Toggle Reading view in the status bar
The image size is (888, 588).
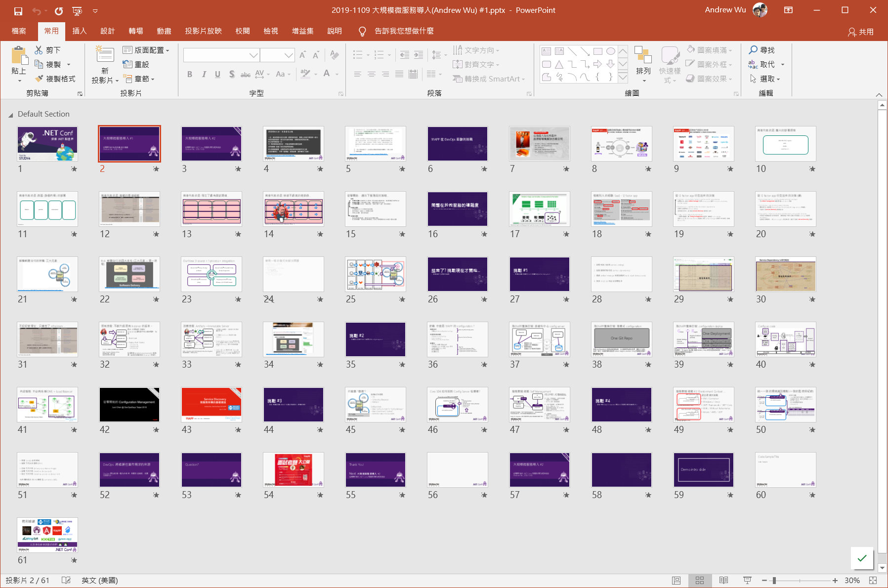723,580
